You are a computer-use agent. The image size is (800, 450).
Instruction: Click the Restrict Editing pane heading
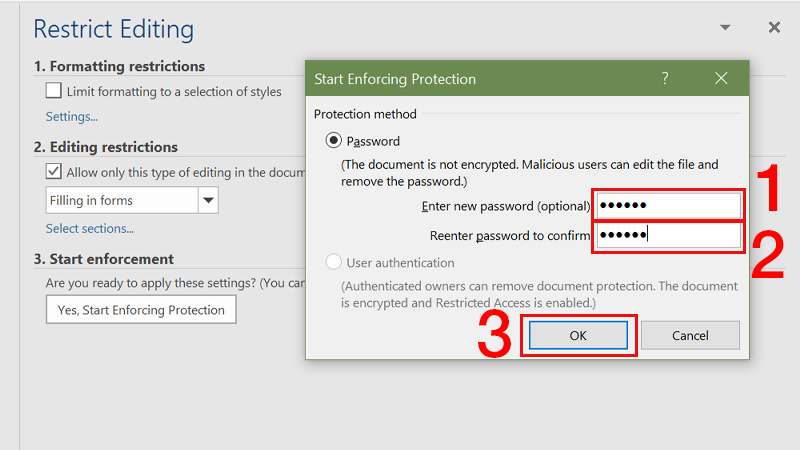coord(113,29)
